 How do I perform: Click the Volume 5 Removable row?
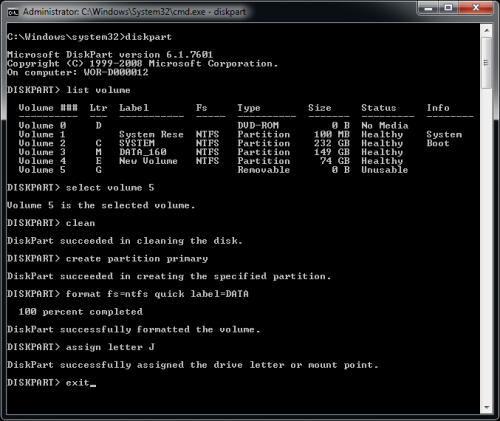(213, 170)
